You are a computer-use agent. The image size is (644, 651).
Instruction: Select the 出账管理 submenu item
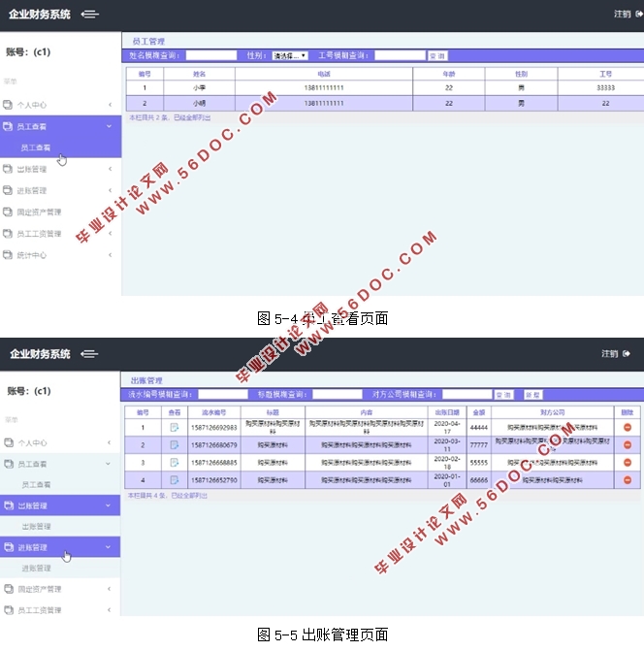coord(37,526)
